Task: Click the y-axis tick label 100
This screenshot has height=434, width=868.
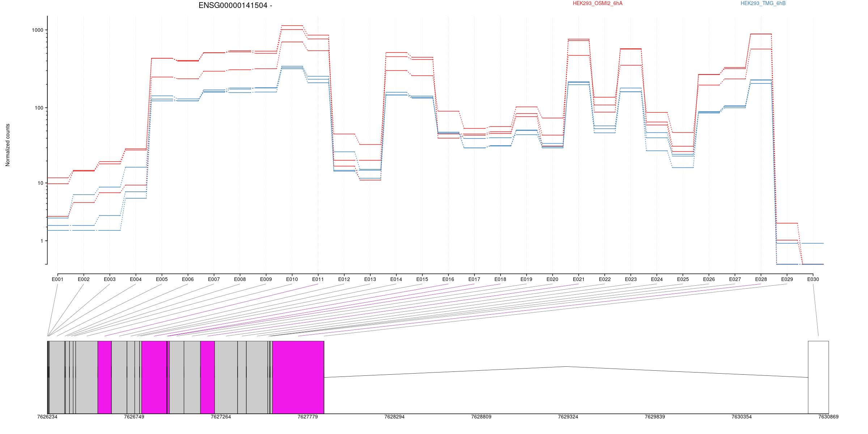Action: [x=39, y=108]
